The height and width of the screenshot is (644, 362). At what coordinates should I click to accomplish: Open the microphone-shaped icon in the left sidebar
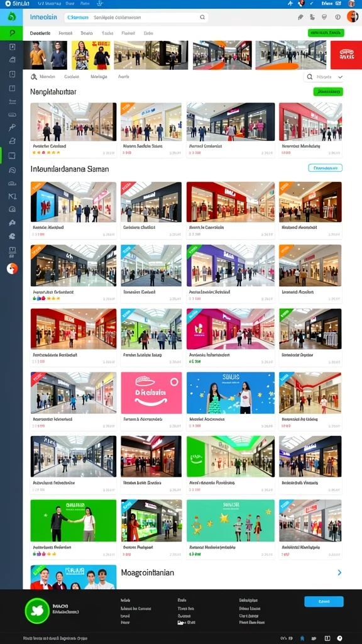click(12, 127)
